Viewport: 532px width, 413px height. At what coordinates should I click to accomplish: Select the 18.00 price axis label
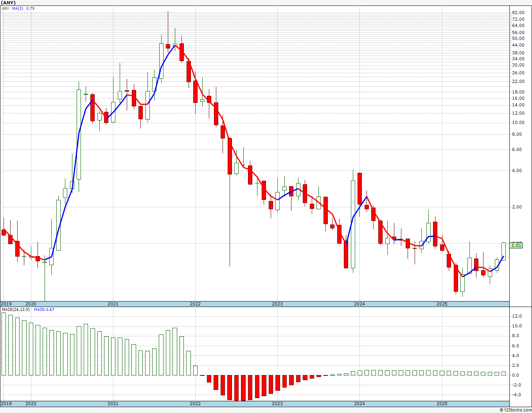point(518,92)
